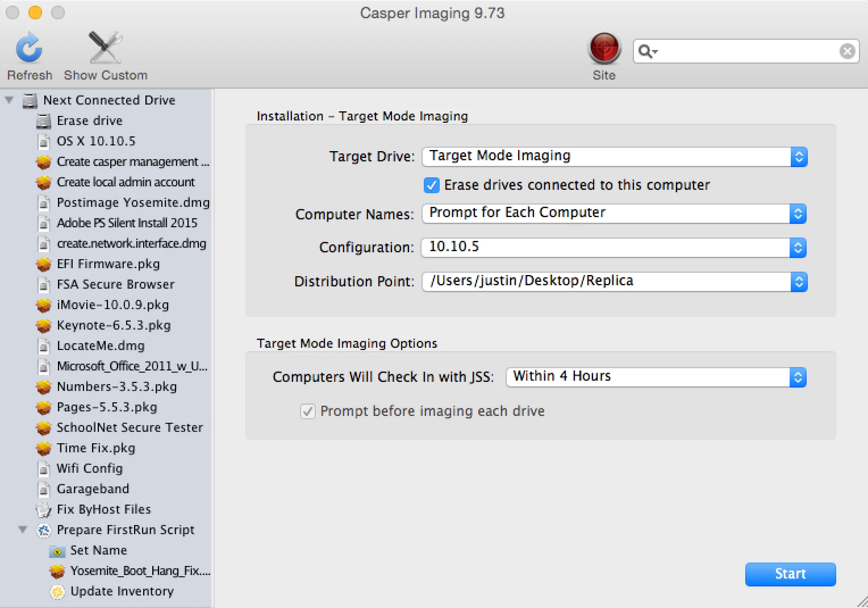Select 'Time Fix.pkg' row text

point(96,448)
